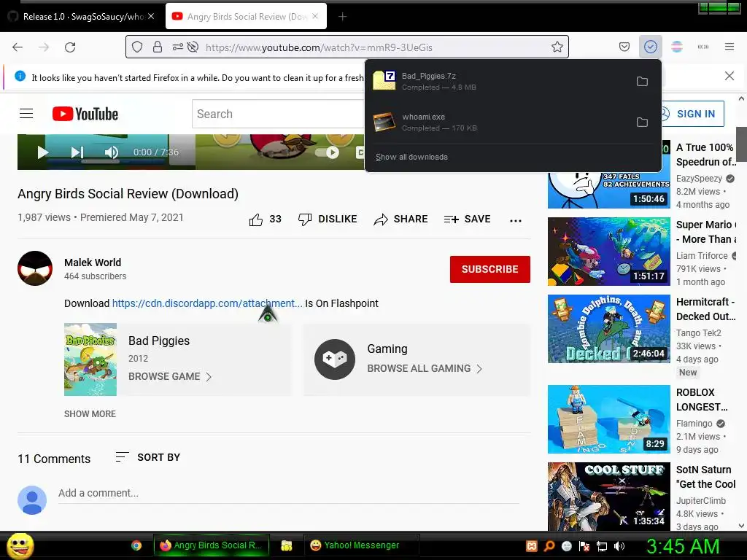Go to the YouTube home logo
This screenshot has height=560, width=747.
[85, 114]
